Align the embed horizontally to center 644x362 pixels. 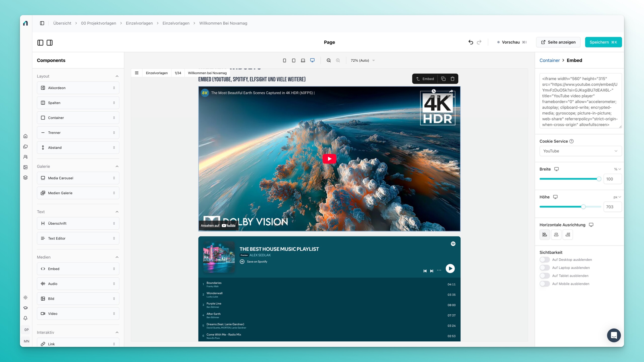tap(556, 235)
